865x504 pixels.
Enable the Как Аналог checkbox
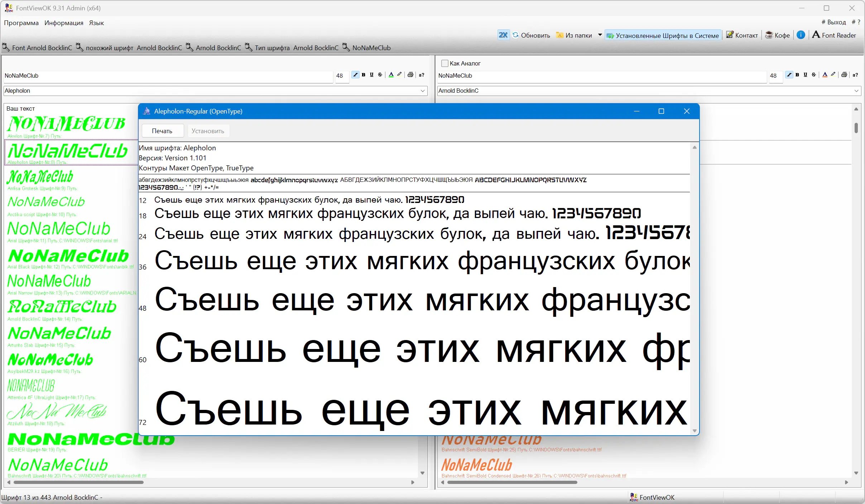click(x=445, y=63)
